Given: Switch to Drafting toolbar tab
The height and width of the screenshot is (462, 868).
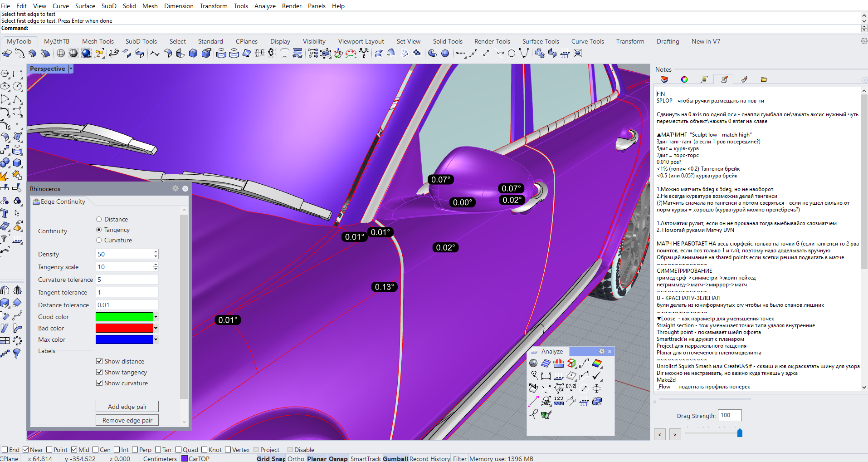Looking at the screenshot, I should 668,41.
